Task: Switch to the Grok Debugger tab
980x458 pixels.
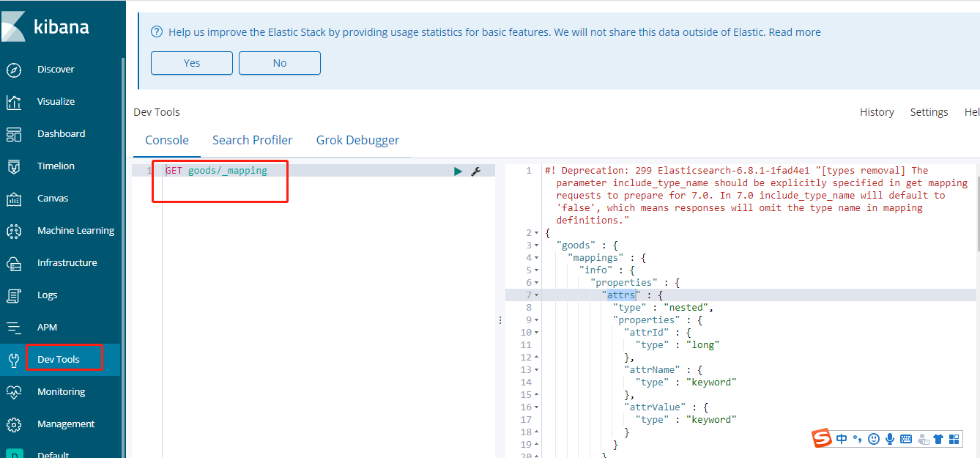Action: pyautogui.click(x=358, y=140)
